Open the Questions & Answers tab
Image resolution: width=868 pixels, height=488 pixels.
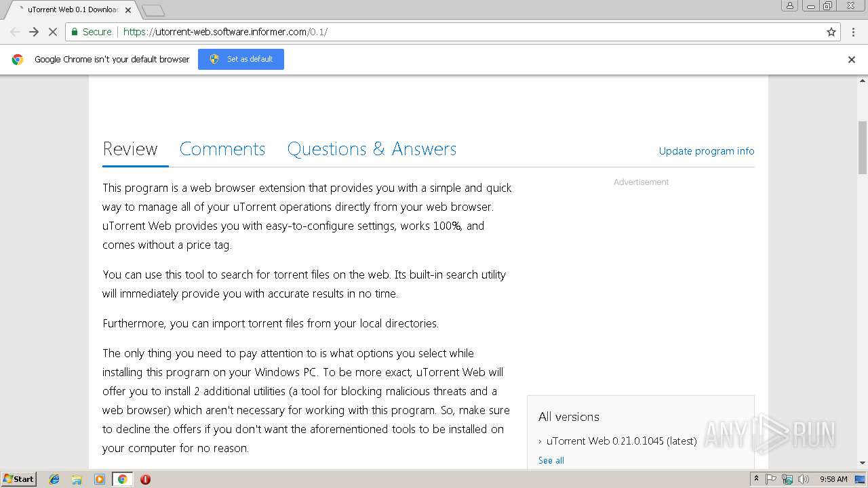pos(372,149)
